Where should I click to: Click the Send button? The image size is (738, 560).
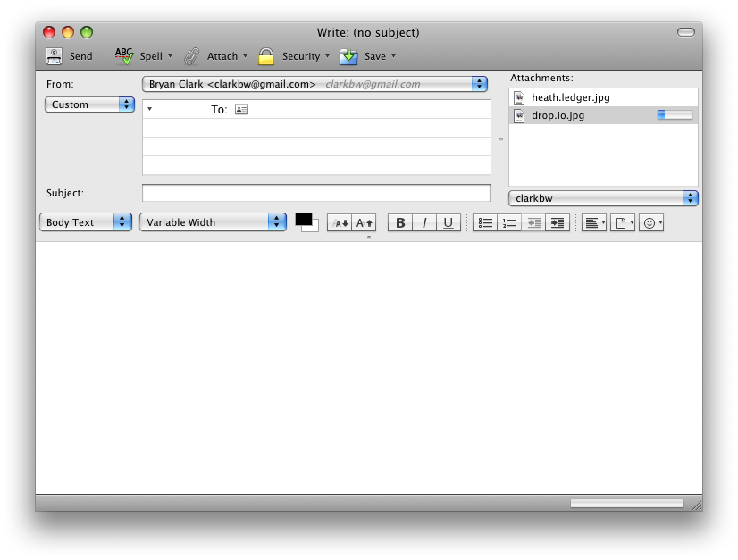[69, 56]
